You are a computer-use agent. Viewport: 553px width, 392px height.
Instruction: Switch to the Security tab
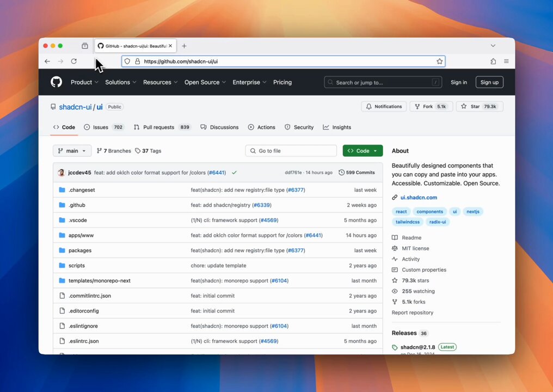pos(299,127)
